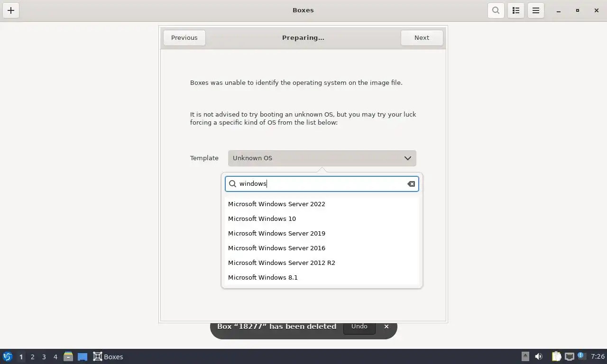This screenshot has width=607, height=364.
Task: Click the network tray icon
Action: (569, 356)
